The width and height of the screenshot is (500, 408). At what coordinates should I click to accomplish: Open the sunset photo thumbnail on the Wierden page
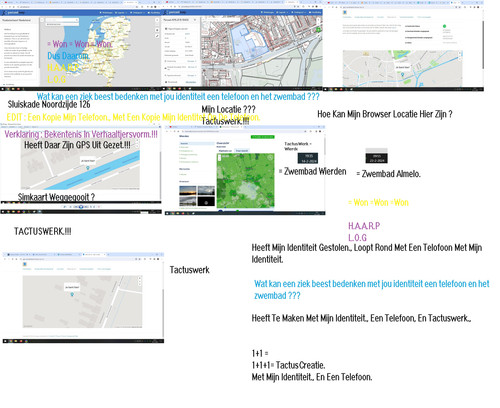(188, 190)
